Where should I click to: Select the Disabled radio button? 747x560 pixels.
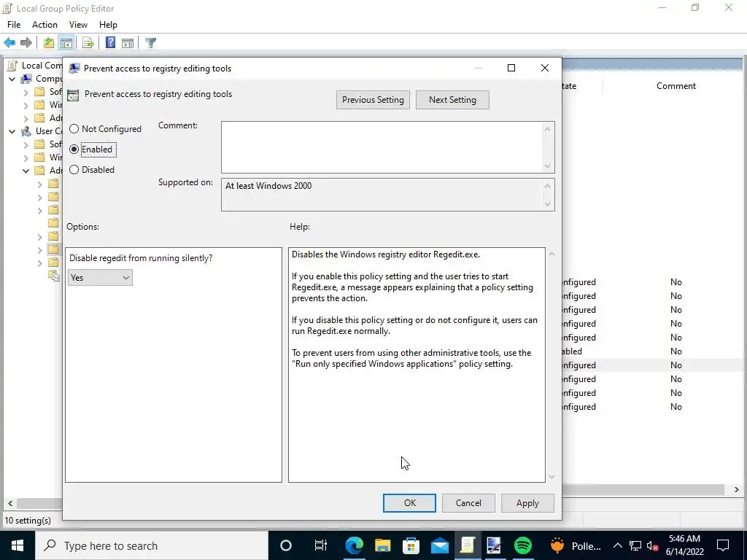coord(74,170)
